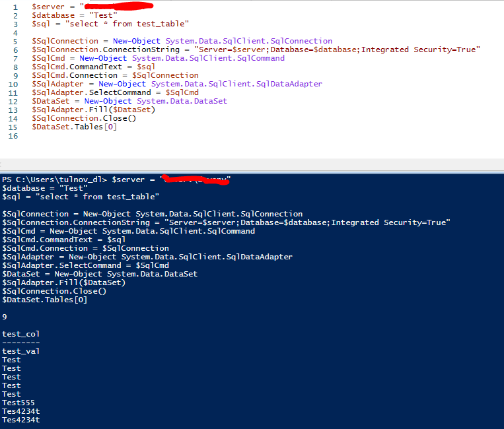Viewport: 504px width, 429px height.
Task: Click line number 13 in the editor gutter
Action: [13, 110]
